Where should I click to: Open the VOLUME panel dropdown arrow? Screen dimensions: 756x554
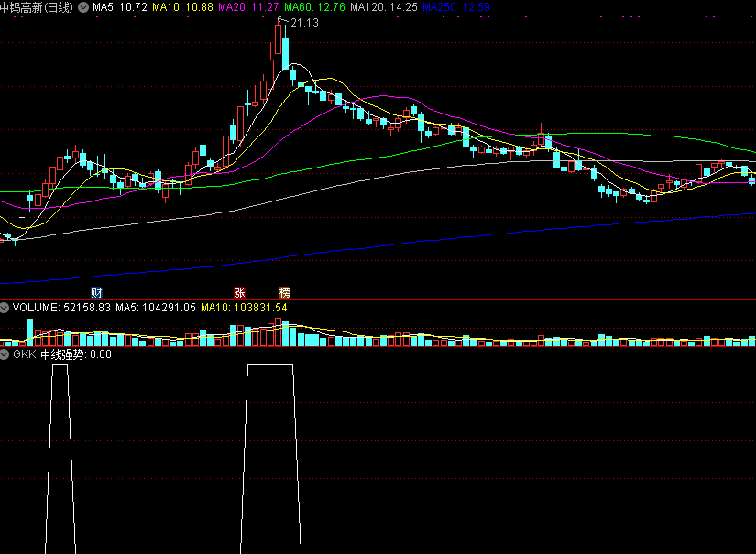click(x=5, y=308)
